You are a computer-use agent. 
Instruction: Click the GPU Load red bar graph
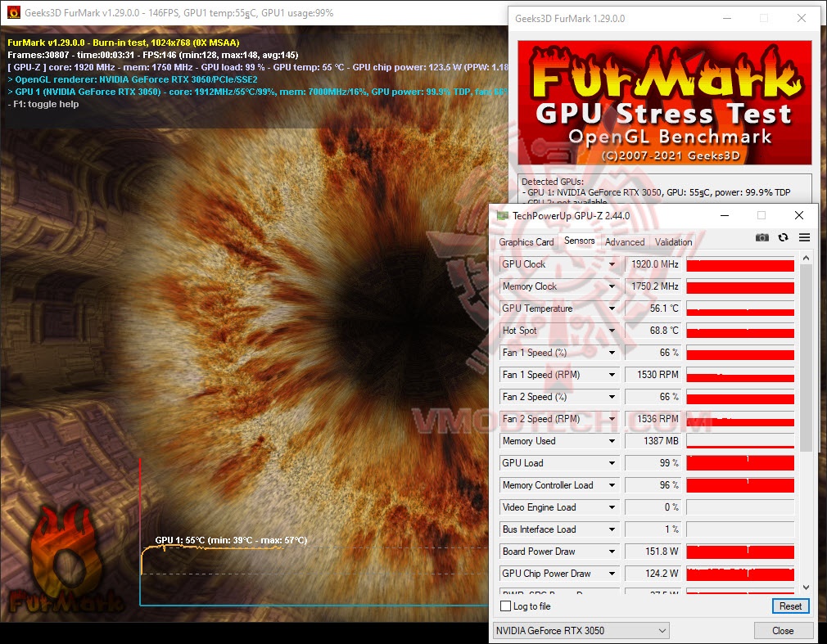tap(739, 463)
